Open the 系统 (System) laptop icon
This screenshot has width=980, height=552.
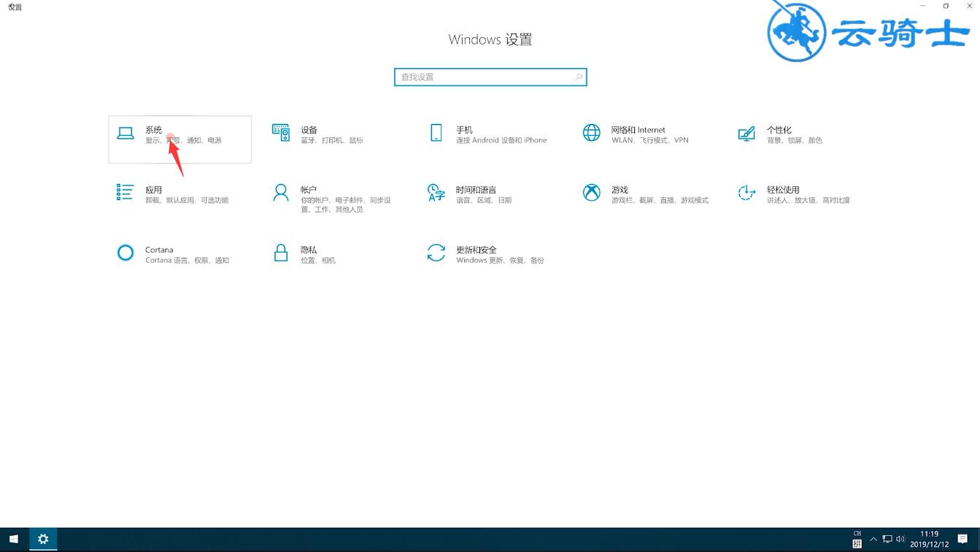[x=126, y=134]
